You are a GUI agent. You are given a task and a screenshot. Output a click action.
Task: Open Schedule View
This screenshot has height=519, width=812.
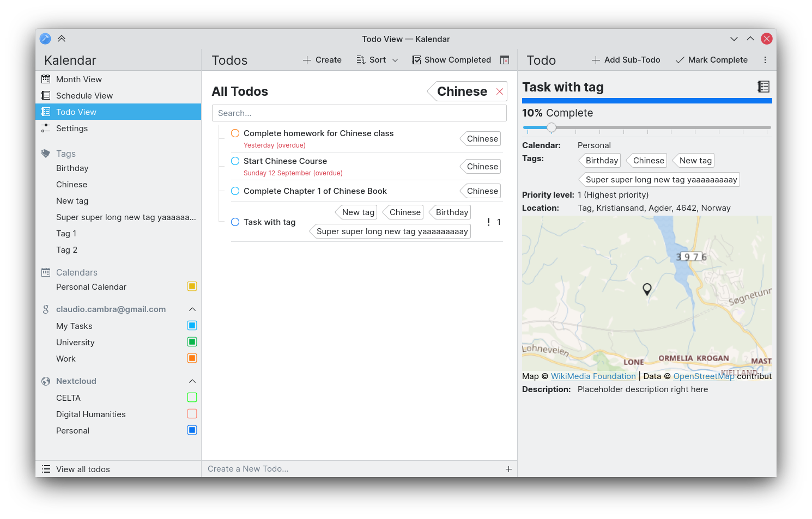click(118, 95)
